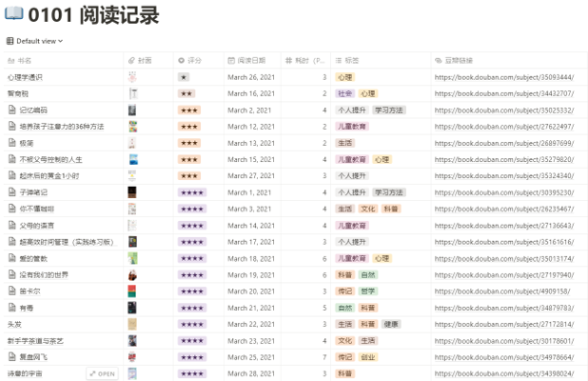Click the cover thumbnail of 笛卡尔
This screenshot has height=381, width=588.
point(132,291)
